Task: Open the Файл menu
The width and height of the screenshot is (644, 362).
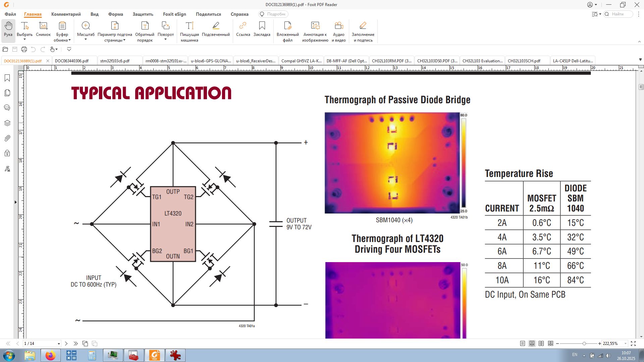Action: pos(10,14)
